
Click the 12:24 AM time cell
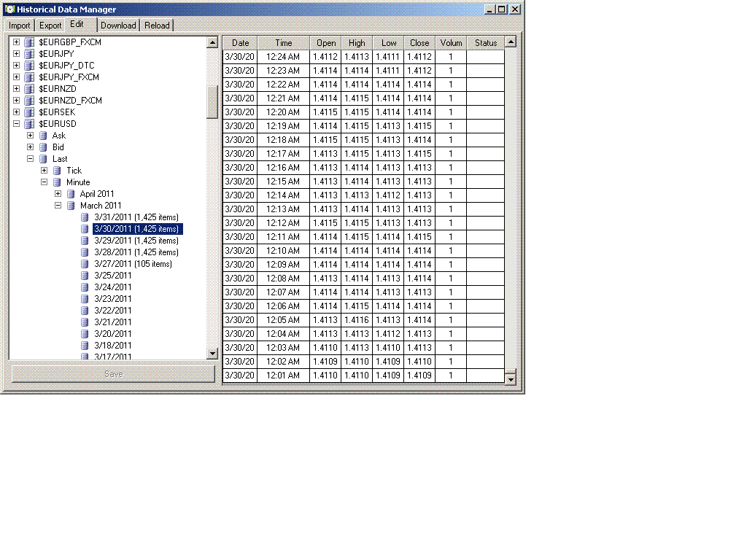(x=284, y=57)
